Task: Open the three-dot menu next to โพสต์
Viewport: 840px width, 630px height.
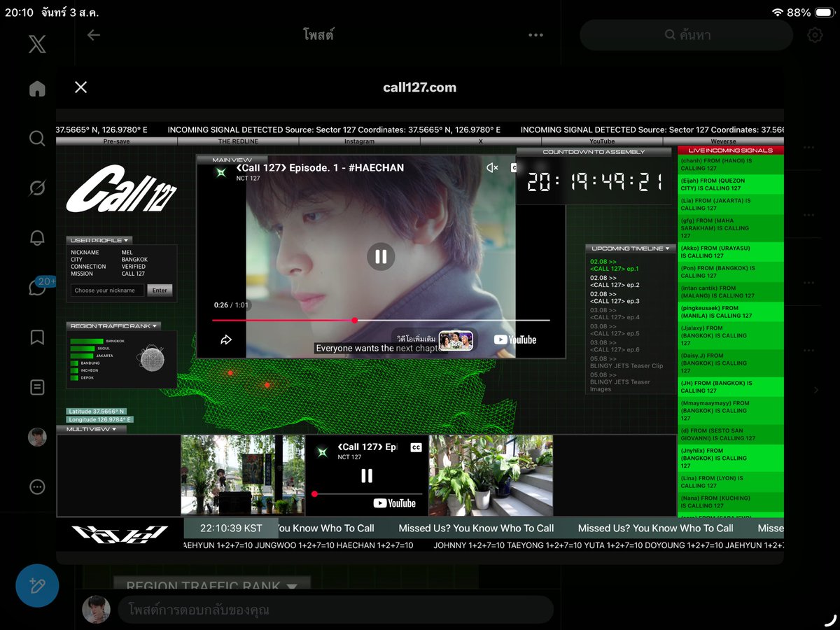Action: (x=535, y=35)
